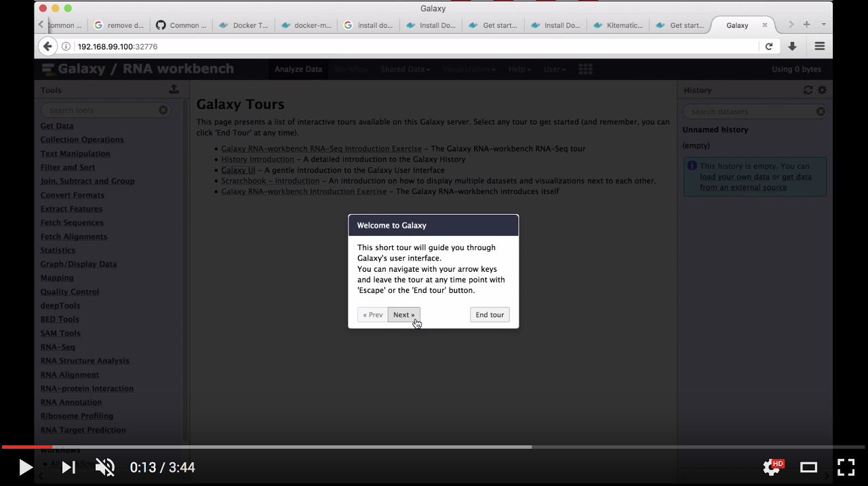
Task: Click the upload data icon in Tools panel
Action: point(174,89)
